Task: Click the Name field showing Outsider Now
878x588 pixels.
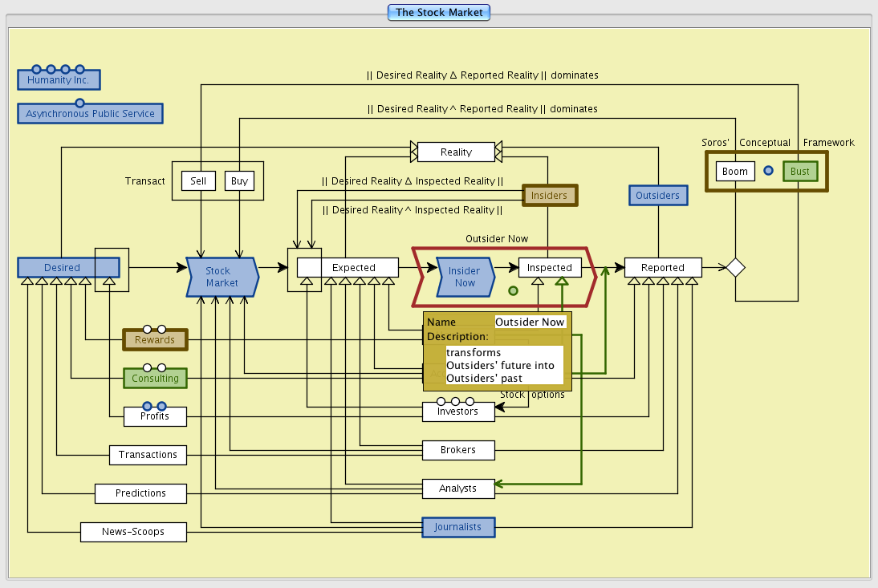Action: point(530,322)
